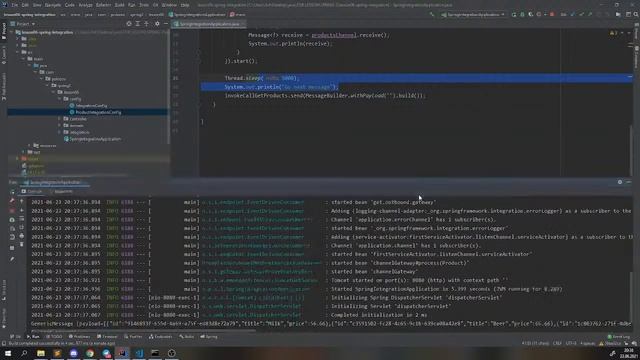Expand the test folder
This screenshot has width=640, height=360.
click(24, 152)
